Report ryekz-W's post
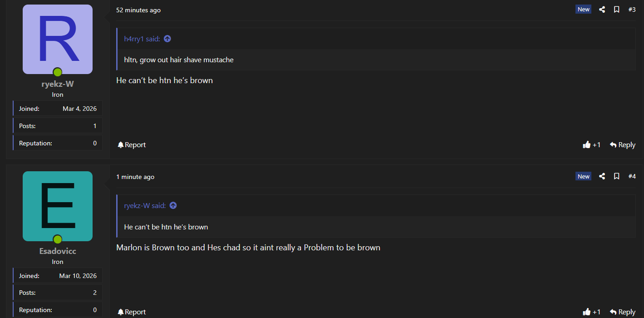644x318 pixels. click(x=132, y=145)
